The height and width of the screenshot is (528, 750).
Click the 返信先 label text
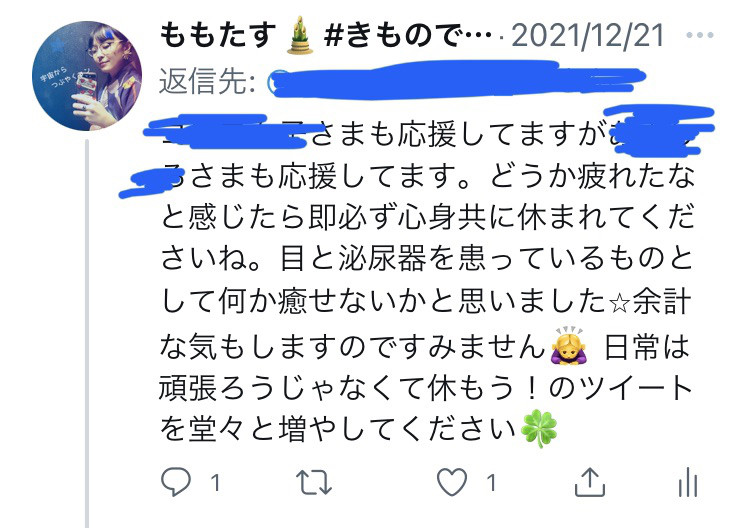pyautogui.click(x=207, y=80)
